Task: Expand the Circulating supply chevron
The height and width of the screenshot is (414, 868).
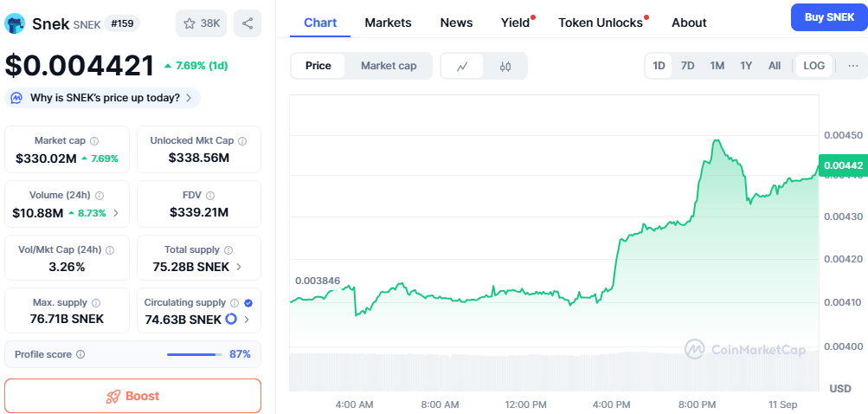Action: tap(247, 320)
